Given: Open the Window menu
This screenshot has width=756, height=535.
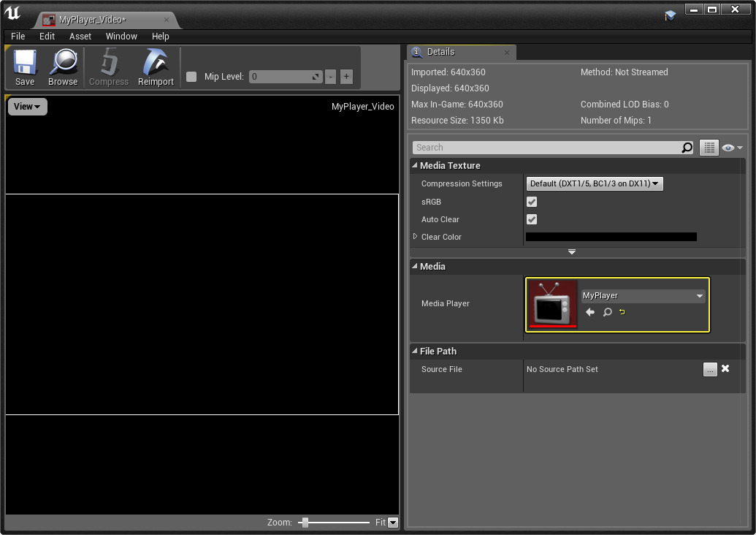Looking at the screenshot, I should tap(121, 36).
